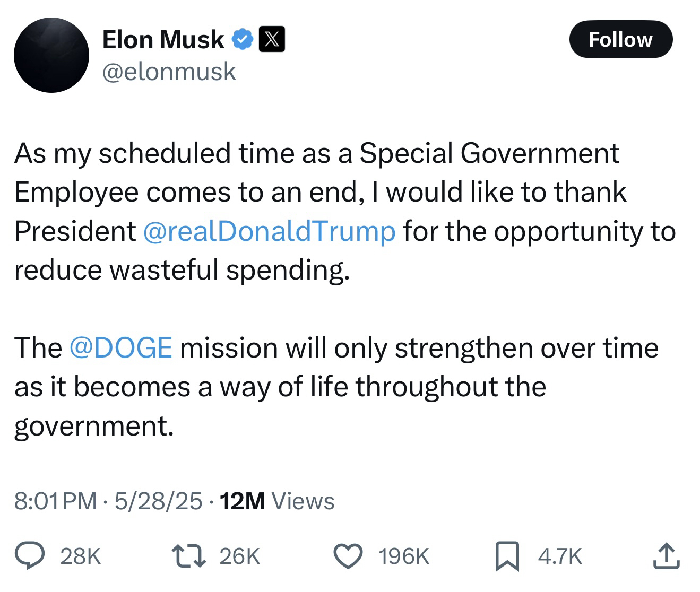Viewport: 700px width, 592px height.
Task: Bookmark this post using the bookmark icon
Action: tap(507, 556)
